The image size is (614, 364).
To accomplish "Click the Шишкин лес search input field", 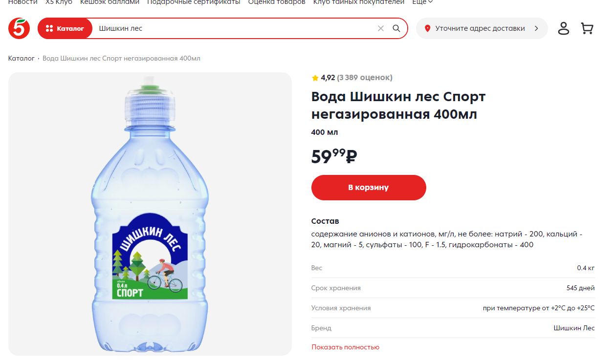I will [x=235, y=28].
